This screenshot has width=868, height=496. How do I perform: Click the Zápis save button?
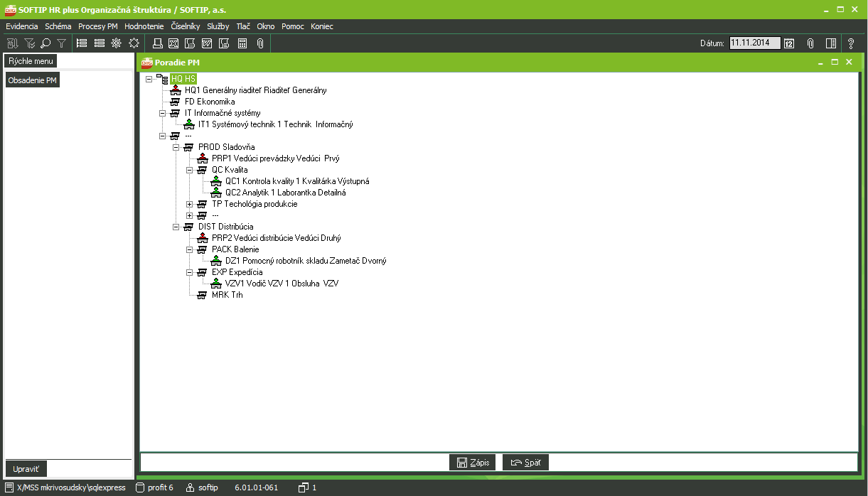pos(473,463)
